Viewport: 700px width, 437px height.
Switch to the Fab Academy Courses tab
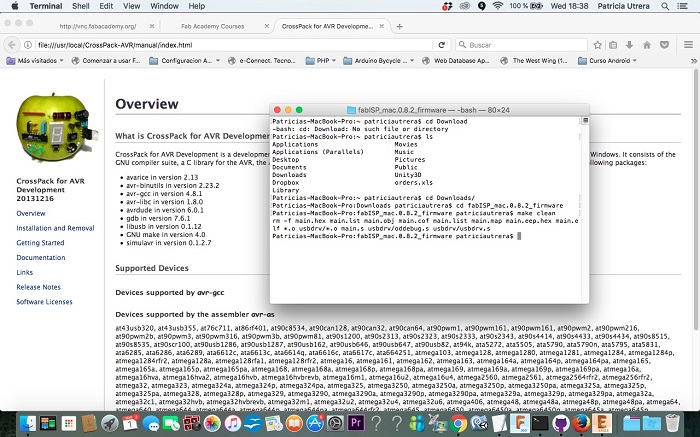212,26
